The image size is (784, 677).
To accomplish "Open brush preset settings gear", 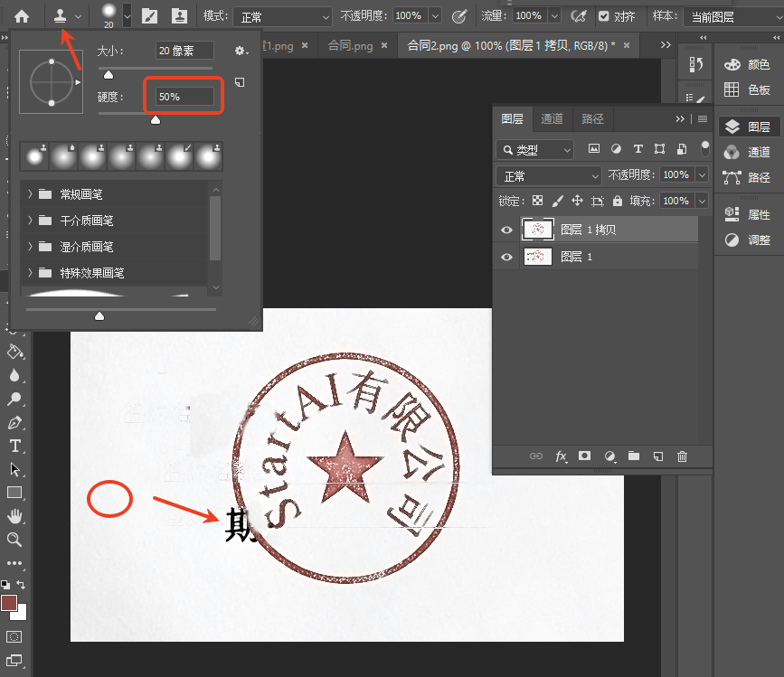I will (x=241, y=51).
